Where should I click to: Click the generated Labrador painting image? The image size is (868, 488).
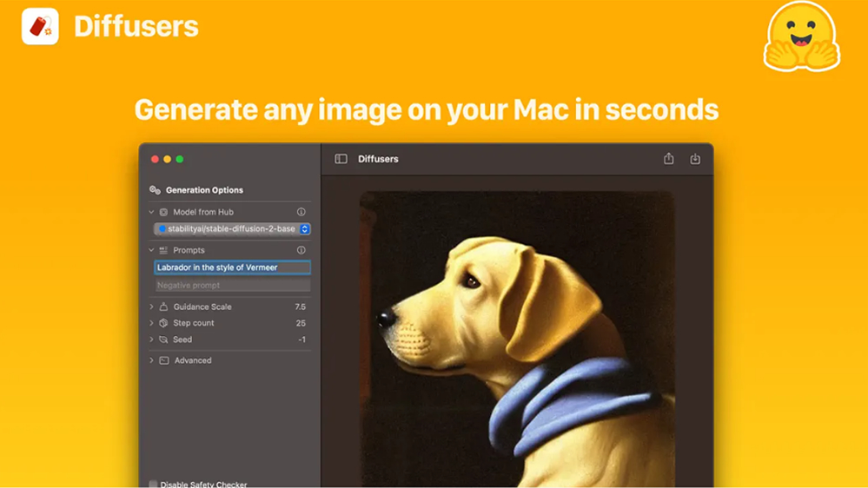point(517,340)
